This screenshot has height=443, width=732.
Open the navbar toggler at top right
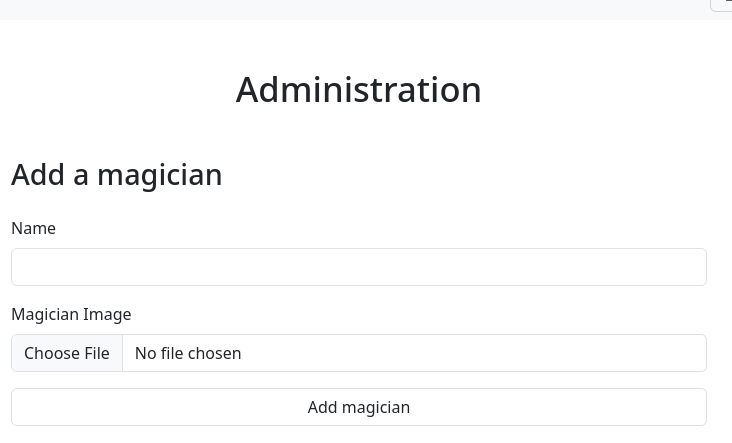point(724,5)
